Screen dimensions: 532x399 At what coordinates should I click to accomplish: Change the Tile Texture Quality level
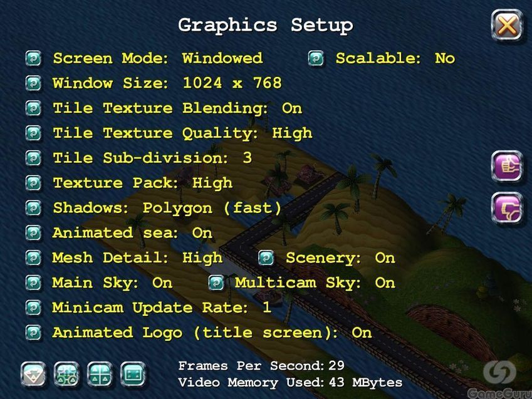coord(34,133)
